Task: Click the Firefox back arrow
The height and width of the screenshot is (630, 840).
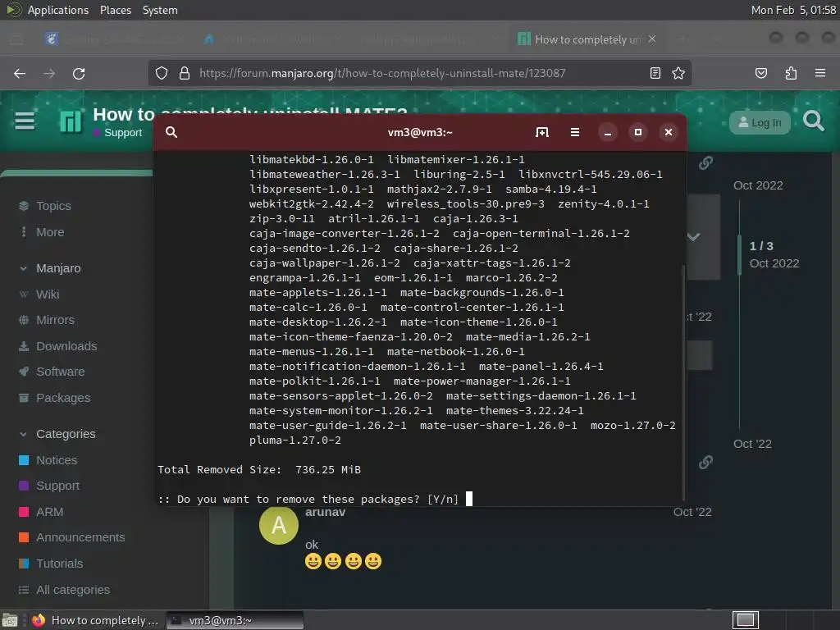Action: coord(20,73)
